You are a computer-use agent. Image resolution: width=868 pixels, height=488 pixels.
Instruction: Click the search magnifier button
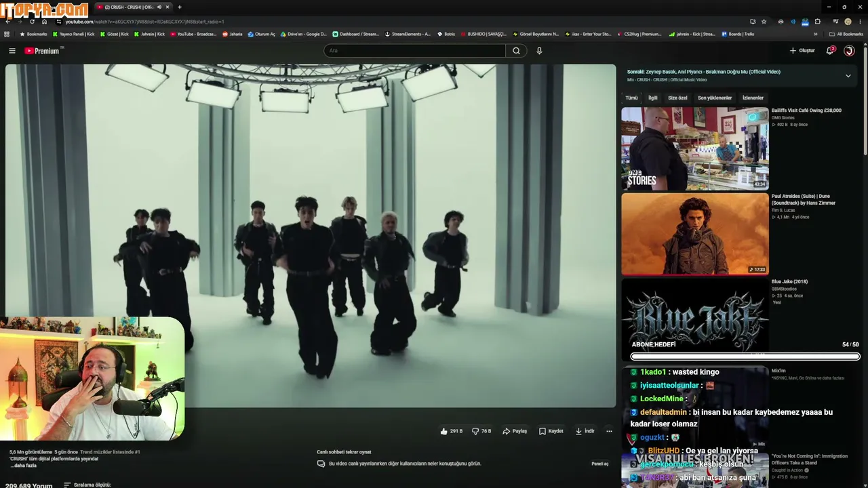point(516,51)
